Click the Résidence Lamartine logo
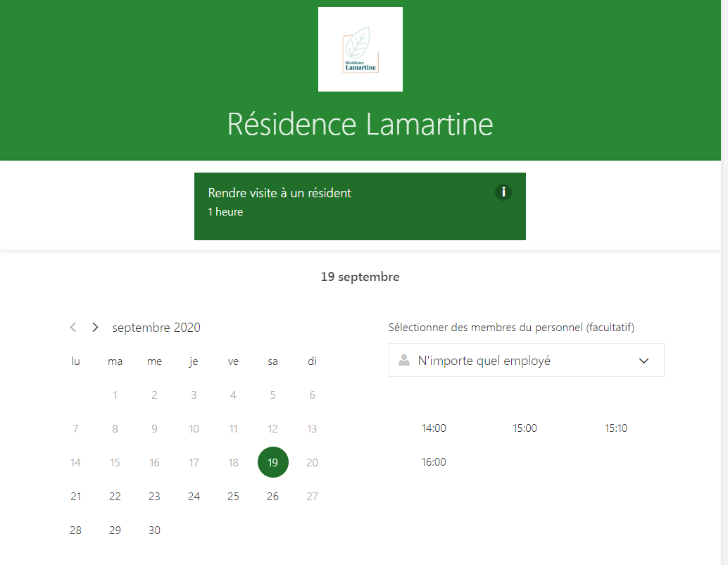This screenshot has width=728, height=565. point(360,49)
